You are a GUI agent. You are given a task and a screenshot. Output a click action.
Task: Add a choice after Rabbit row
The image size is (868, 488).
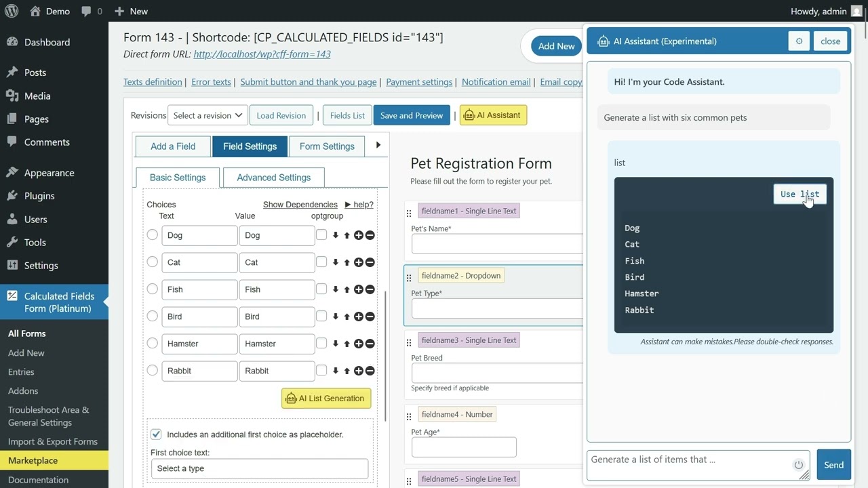[x=358, y=371]
